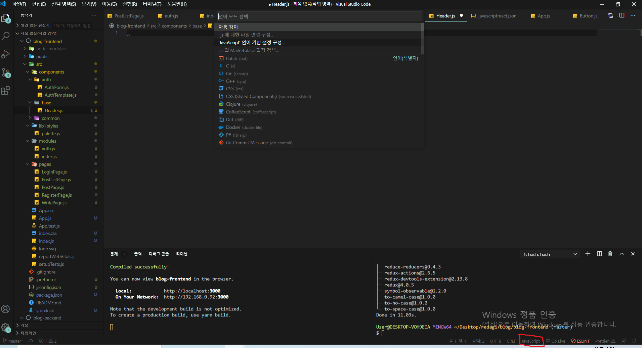Switch to the Button.js editor tab
The width and height of the screenshot is (644, 348).
588,16
